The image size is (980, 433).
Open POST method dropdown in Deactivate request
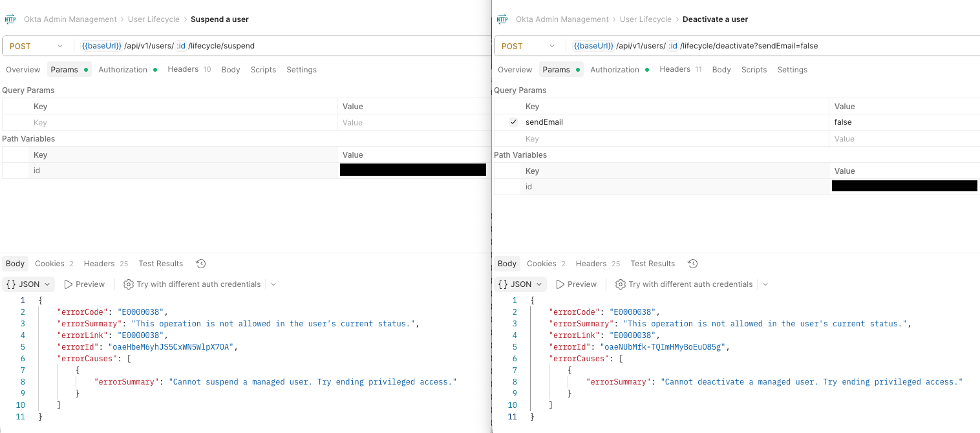tap(528, 46)
